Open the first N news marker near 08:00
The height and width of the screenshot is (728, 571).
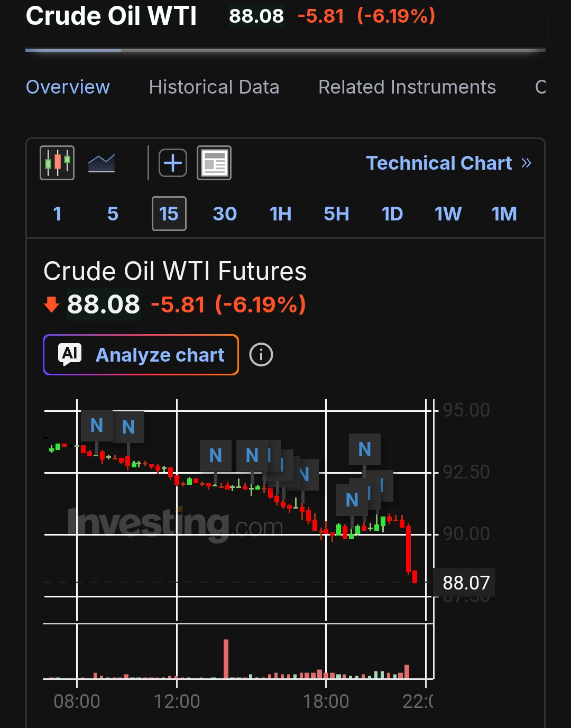[x=97, y=426]
